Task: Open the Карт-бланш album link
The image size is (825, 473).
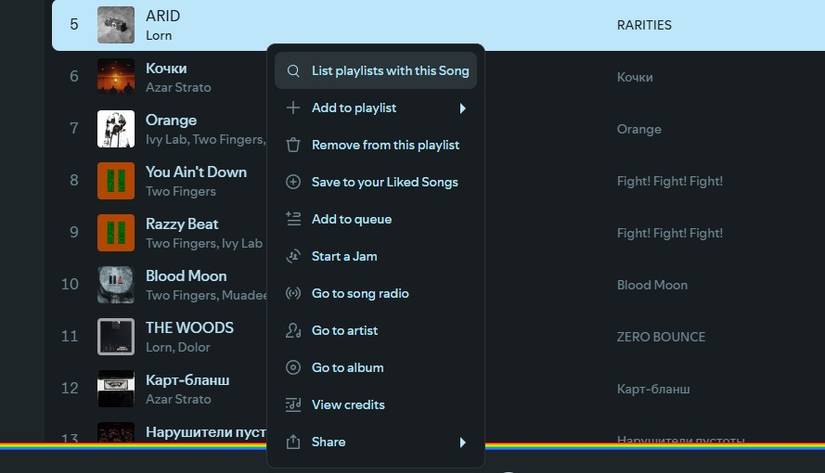Action: 653,389
